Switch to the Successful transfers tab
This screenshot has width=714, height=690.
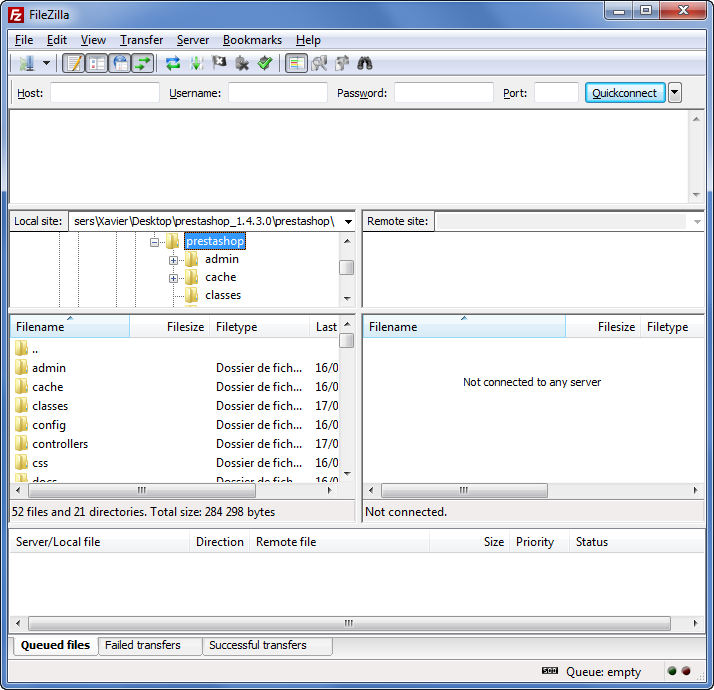[x=267, y=645]
